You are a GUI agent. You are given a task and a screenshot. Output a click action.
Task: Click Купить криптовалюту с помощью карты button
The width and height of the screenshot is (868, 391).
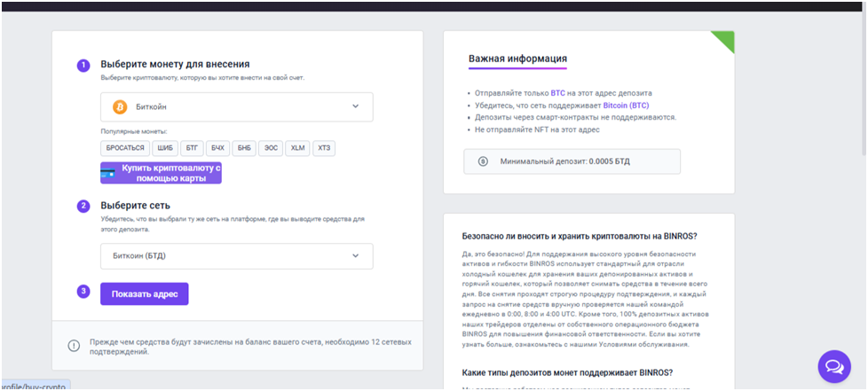(161, 173)
